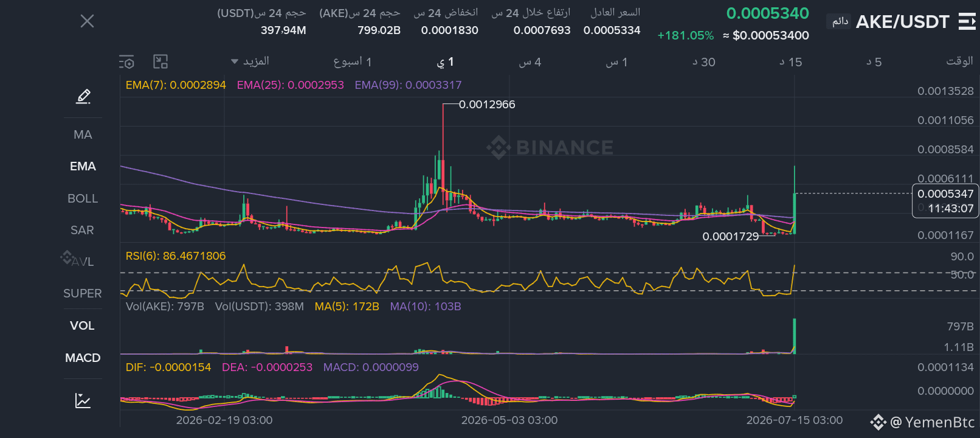
Task: Click the 2026-05-03 03:00 date label
Action: click(509, 420)
